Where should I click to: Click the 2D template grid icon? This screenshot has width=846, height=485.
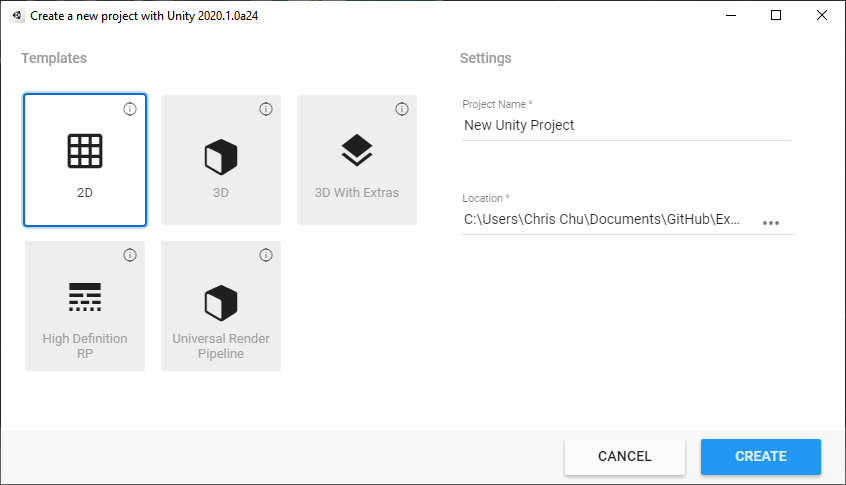coord(85,150)
